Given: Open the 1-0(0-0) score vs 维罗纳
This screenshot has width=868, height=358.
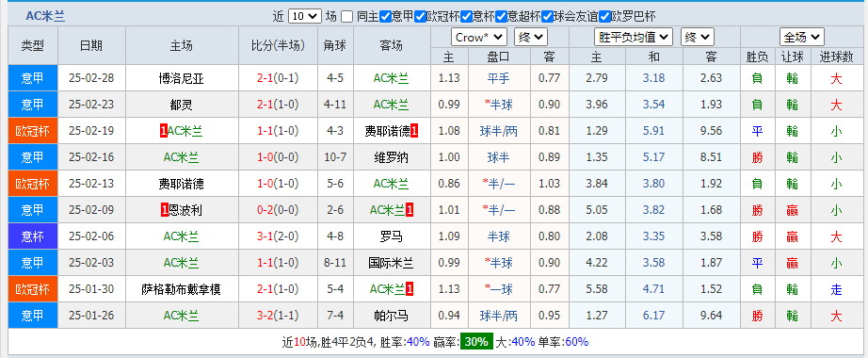Looking at the screenshot, I should (278, 157).
